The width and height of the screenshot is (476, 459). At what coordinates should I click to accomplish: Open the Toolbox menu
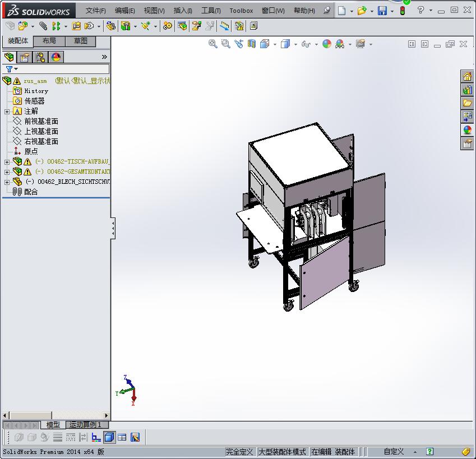coord(241,11)
